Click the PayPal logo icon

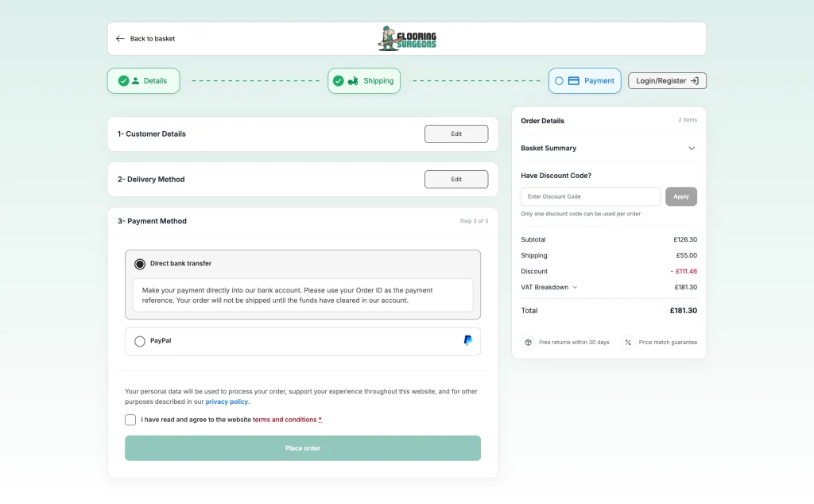click(467, 340)
